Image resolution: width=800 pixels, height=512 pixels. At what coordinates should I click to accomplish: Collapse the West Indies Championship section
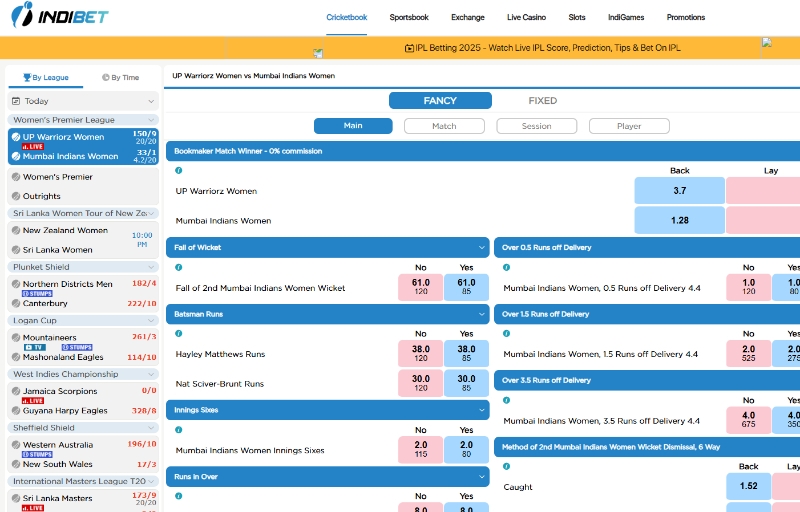tap(151, 374)
